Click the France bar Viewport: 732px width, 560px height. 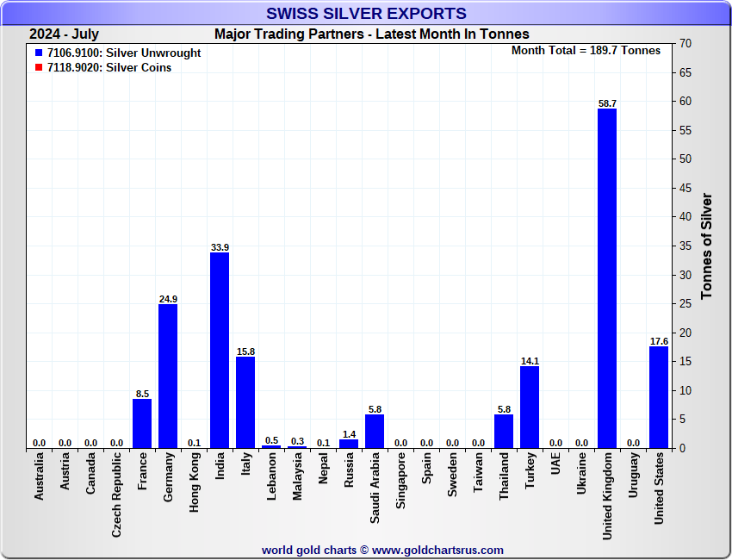click(142, 423)
